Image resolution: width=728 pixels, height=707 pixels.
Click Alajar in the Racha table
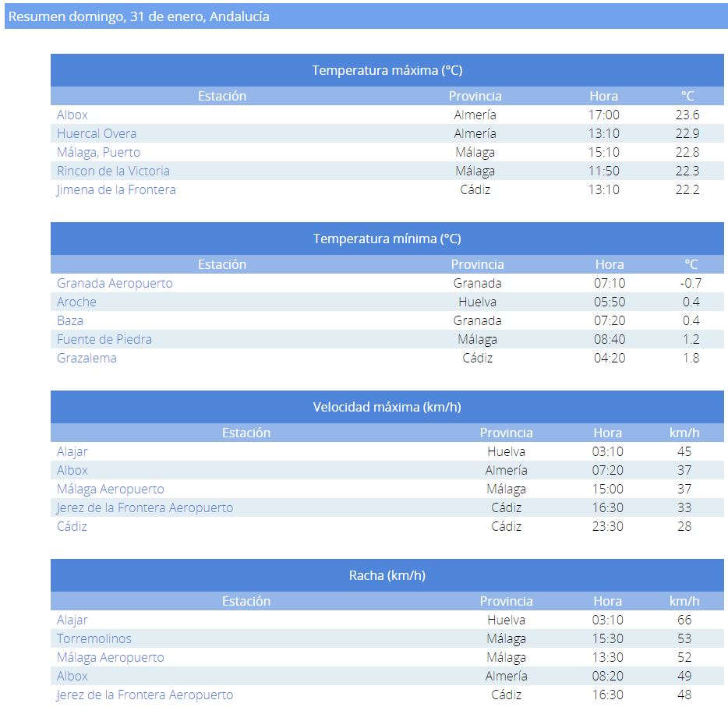(x=72, y=620)
